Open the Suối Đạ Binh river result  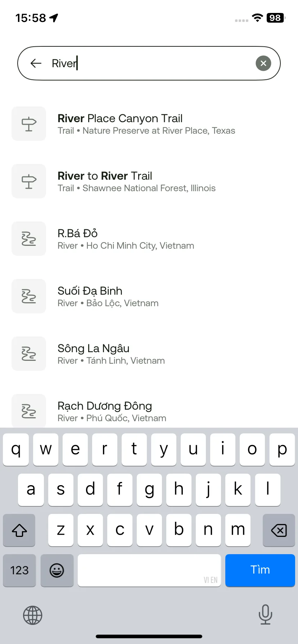(149, 296)
